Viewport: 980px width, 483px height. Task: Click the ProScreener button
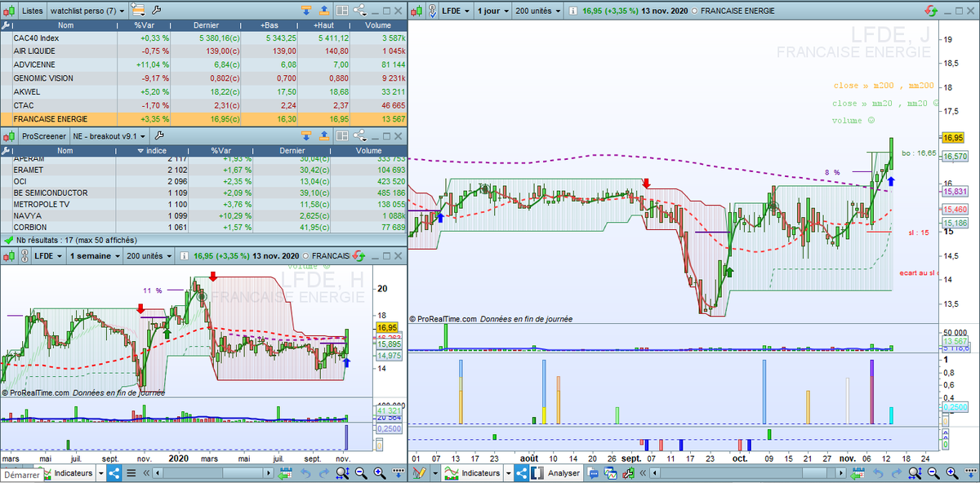pyautogui.click(x=42, y=135)
